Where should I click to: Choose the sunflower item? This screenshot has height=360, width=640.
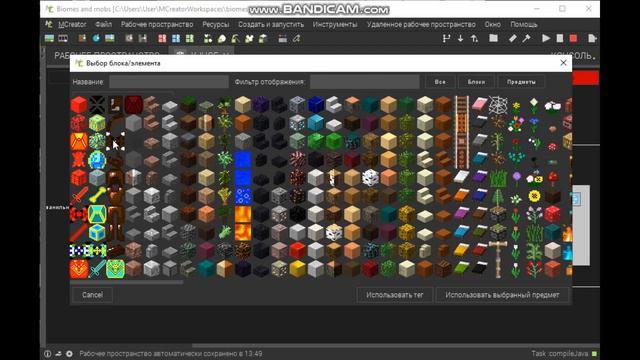coord(534,196)
